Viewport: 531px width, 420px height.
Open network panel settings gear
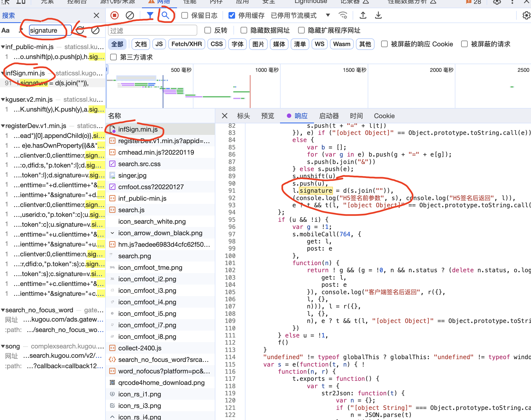(x=526, y=15)
